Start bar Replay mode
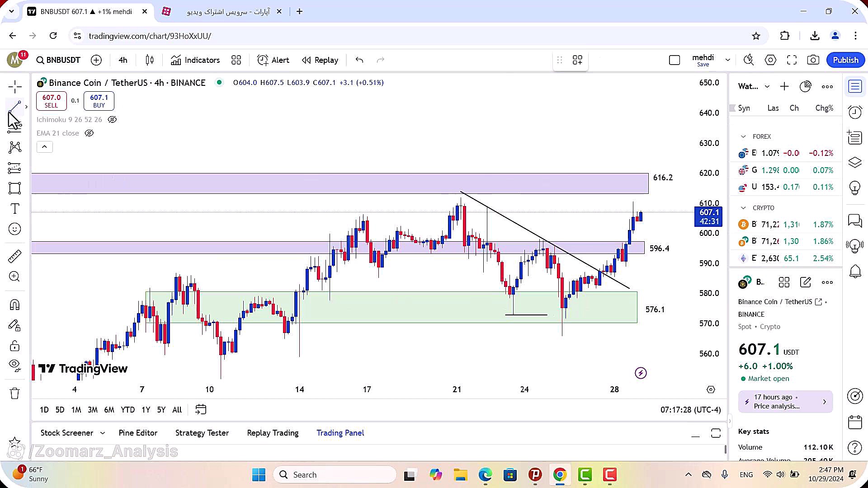 coord(320,60)
